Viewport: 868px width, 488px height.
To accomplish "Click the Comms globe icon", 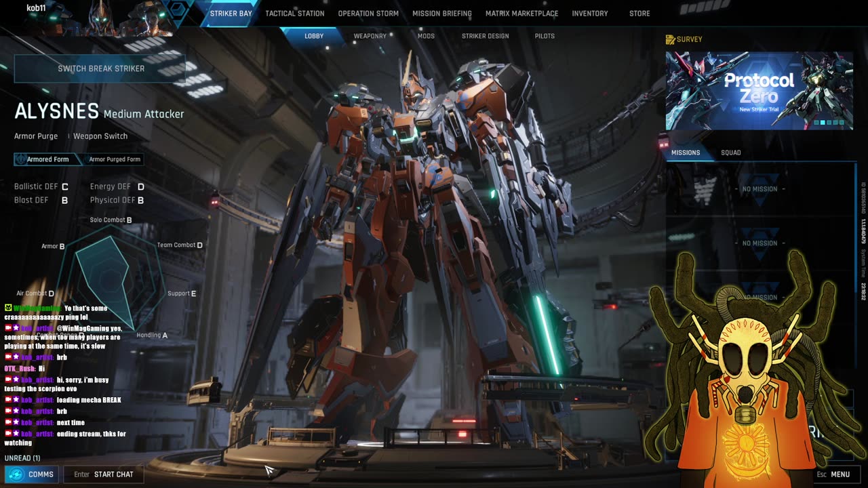I will click(16, 474).
